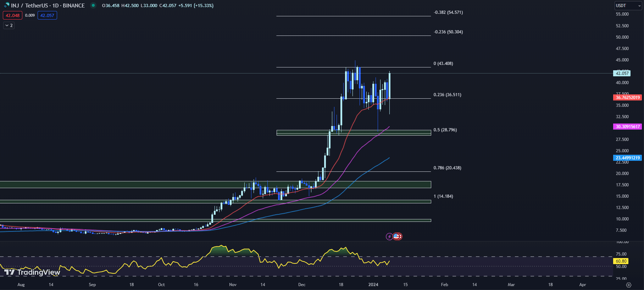Click the magenta 30.30915617 moving average label
This screenshot has height=290, width=644.
(628, 127)
